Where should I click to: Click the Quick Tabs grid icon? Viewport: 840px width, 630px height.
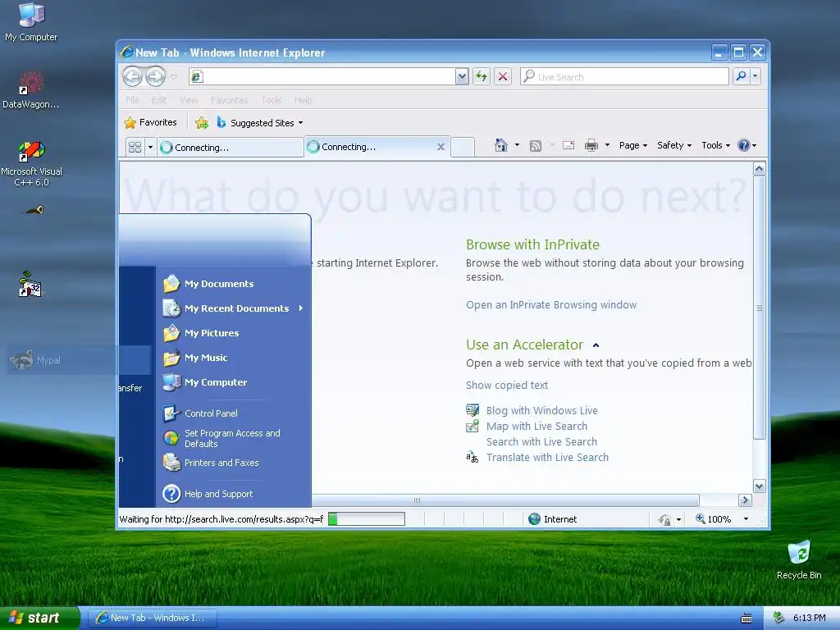coord(135,147)
